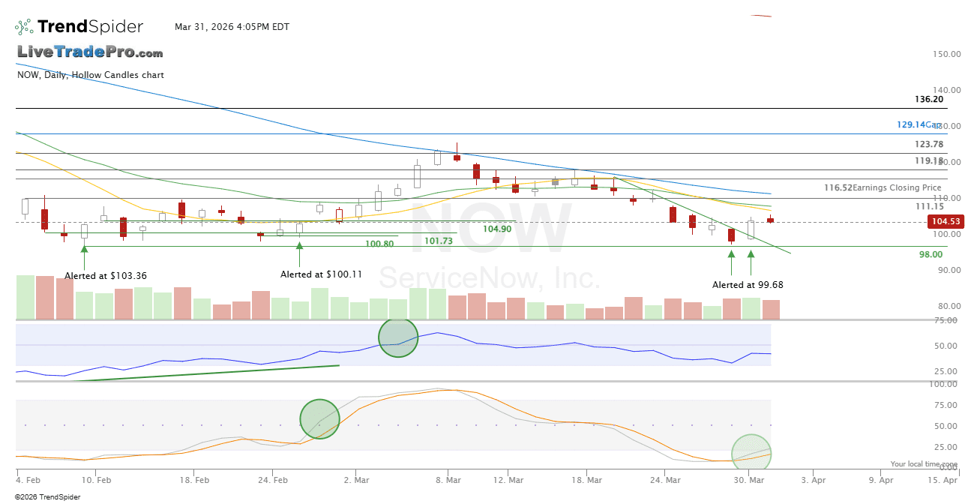
Task: Click the NOW, Daily, Hollow Candles chart title
Action: pos(90,75)
